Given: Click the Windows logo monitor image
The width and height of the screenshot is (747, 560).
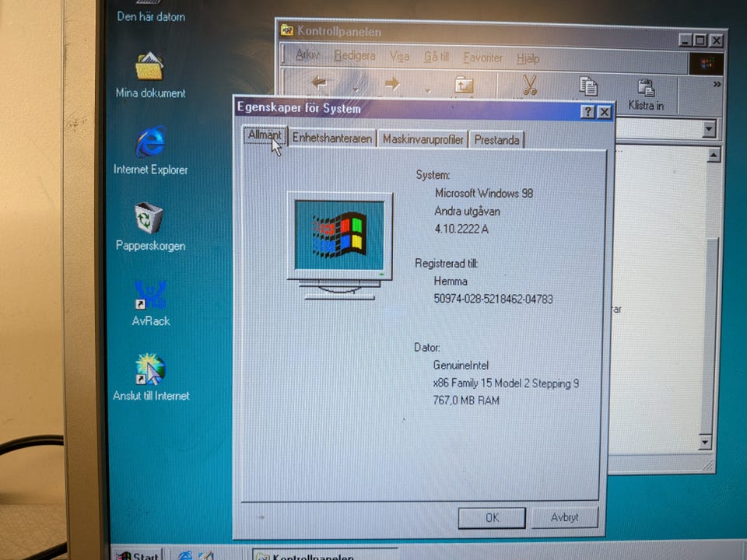Looking at the screenshot, I should coord(339,246).
